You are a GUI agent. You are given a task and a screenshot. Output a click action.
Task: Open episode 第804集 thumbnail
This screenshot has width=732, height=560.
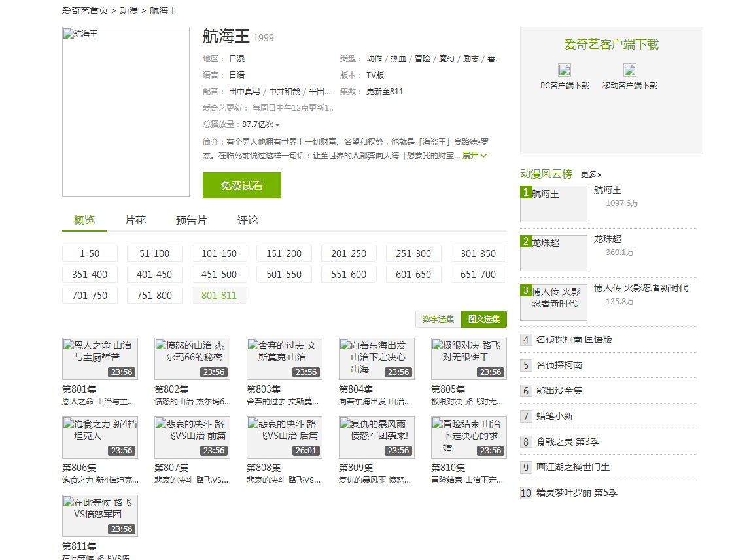coord(377,359)
